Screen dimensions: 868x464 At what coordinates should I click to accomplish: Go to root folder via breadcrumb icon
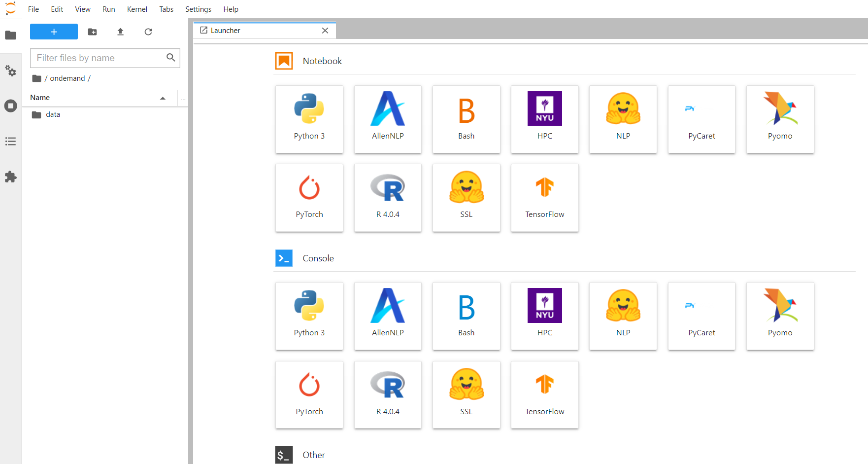36,78
